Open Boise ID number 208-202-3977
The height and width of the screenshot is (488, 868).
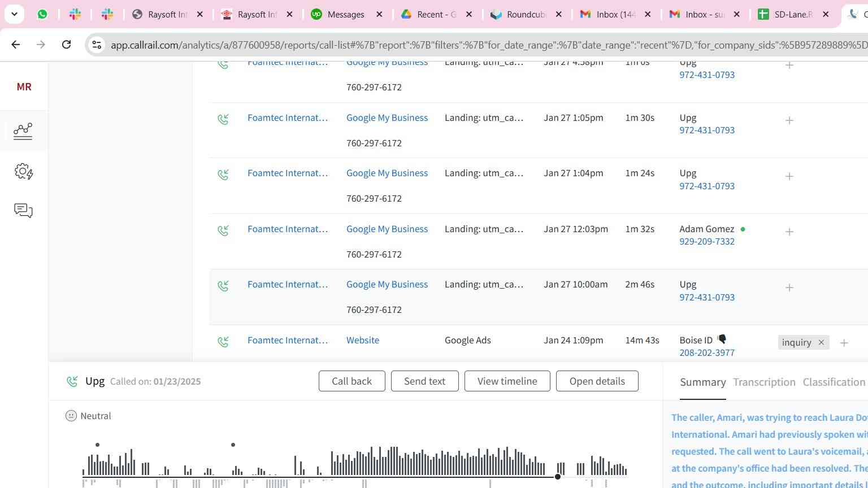tap(707, 352)
